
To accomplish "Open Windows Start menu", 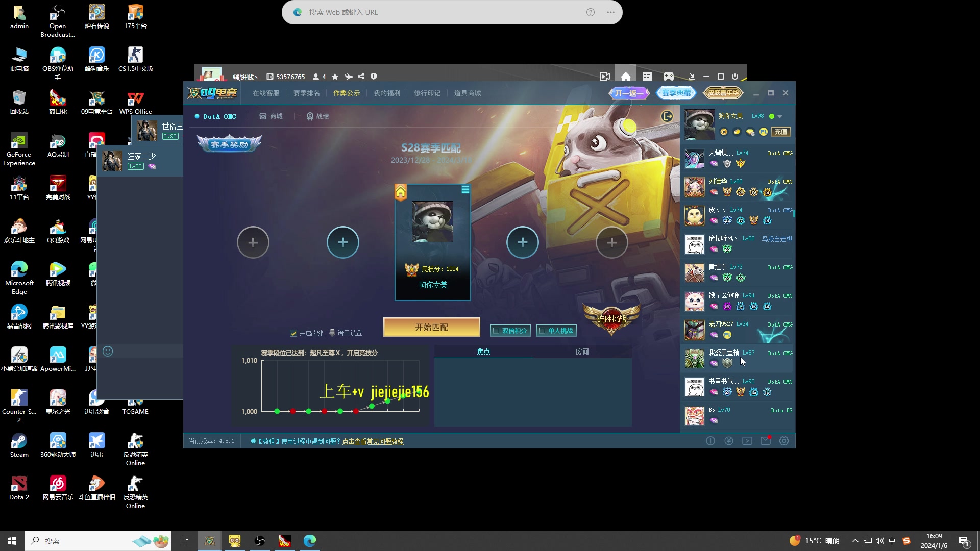I will coord(12,541).
